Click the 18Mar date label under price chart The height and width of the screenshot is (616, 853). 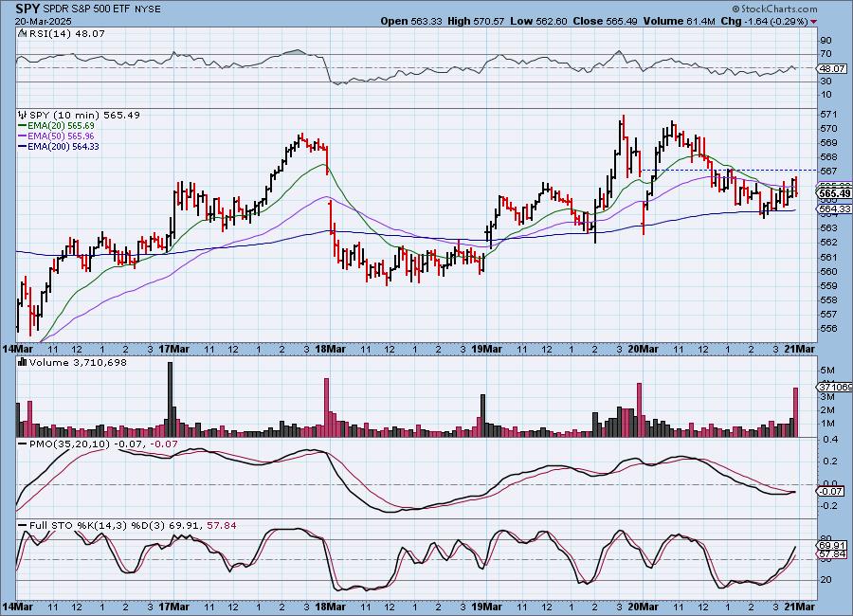pos(330,349)
